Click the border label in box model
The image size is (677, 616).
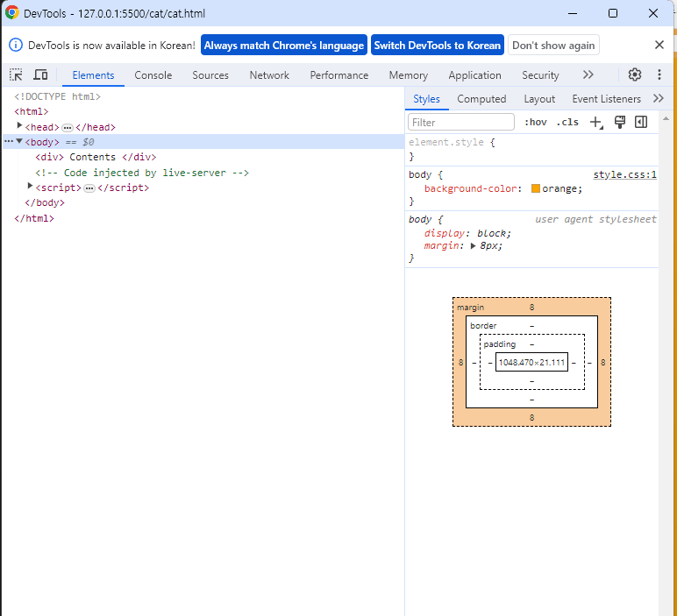coord(483,325)
